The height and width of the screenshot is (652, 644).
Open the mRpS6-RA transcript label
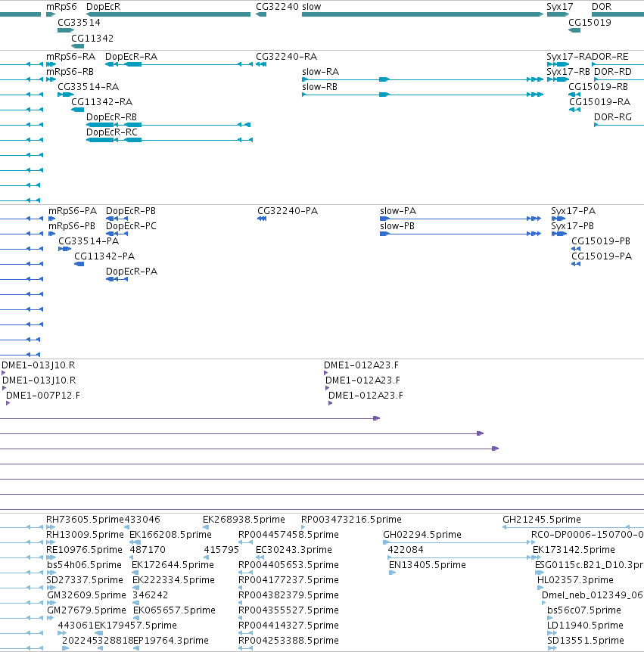coord(70,57)
